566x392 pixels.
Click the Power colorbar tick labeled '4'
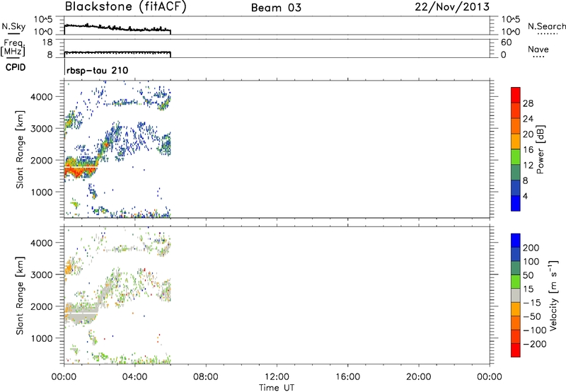(x=525, y=196)
